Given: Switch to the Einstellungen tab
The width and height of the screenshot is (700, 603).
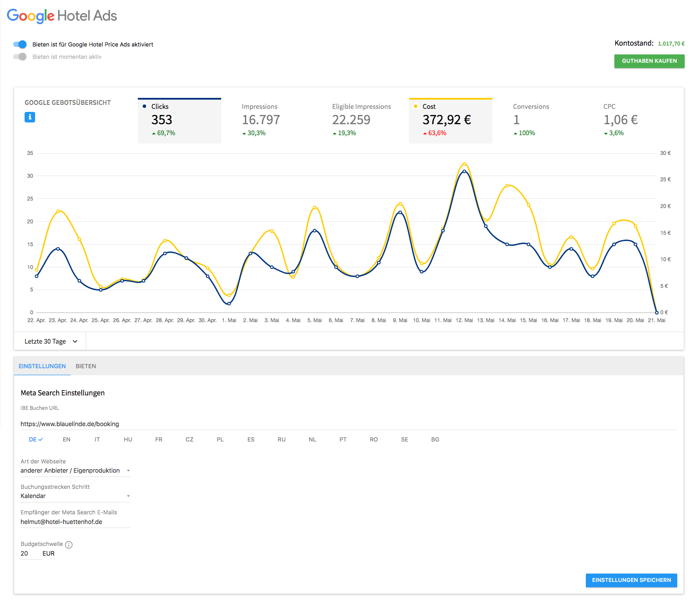Looking at the screenshot, I should click(x=42, y=366).
